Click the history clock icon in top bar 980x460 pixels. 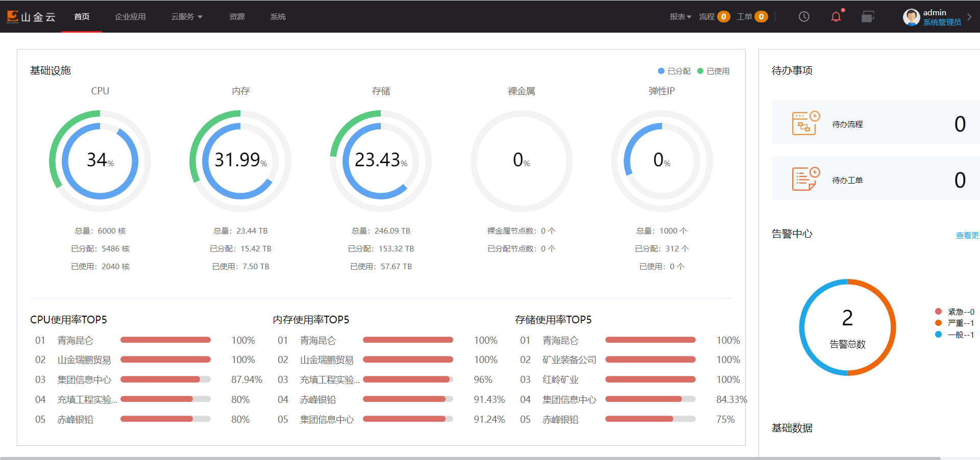coord(804,16)
